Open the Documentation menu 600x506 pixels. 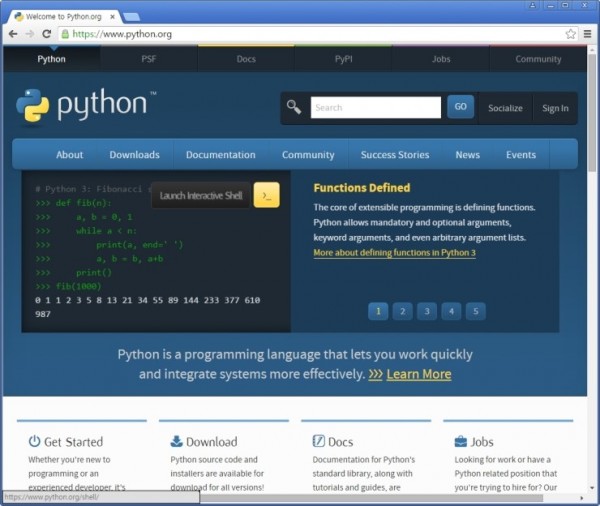click(221, 155)
